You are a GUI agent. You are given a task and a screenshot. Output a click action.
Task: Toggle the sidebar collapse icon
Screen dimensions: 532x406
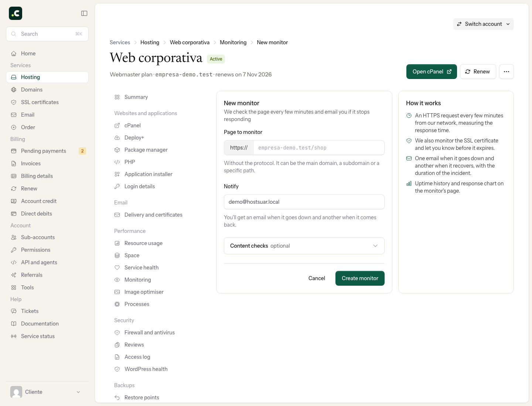pos(84,13)
